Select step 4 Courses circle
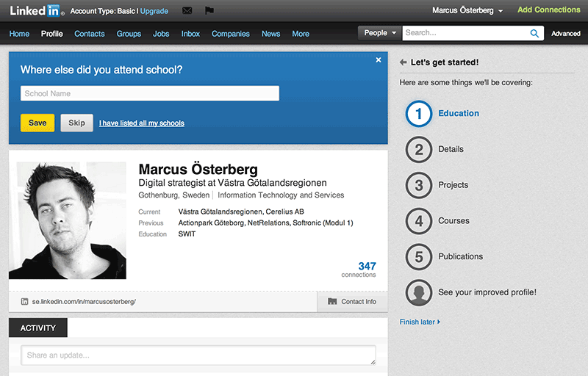Screen dimensions: 588x376 pos(419,221)
